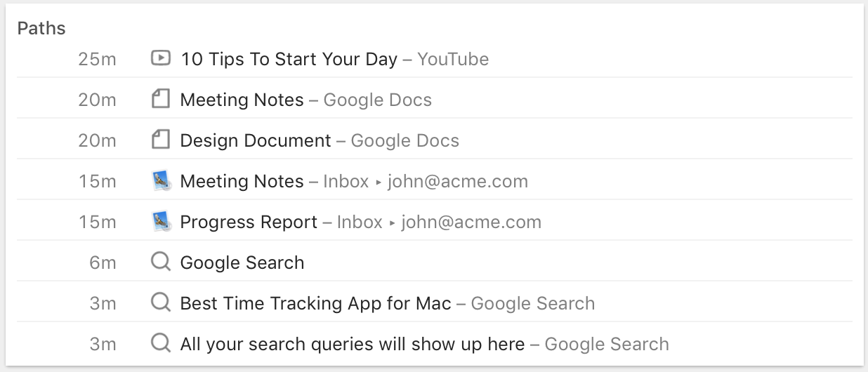
Task: Select the Design Document title text
Action: [256, 140]
